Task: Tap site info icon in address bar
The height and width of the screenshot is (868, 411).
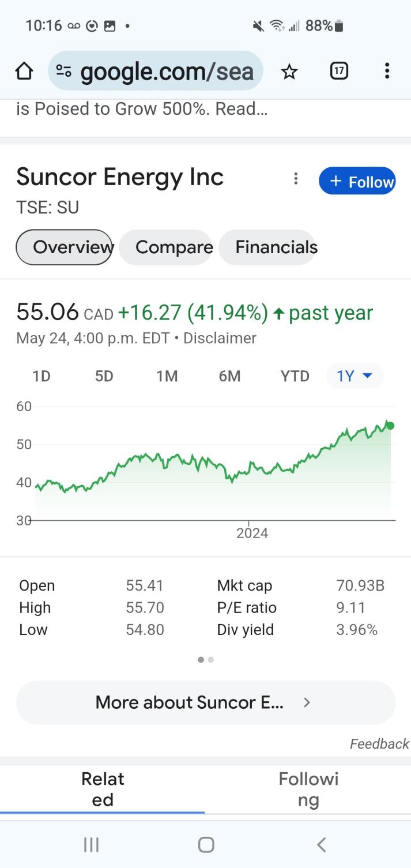Action: pos(63,72)
